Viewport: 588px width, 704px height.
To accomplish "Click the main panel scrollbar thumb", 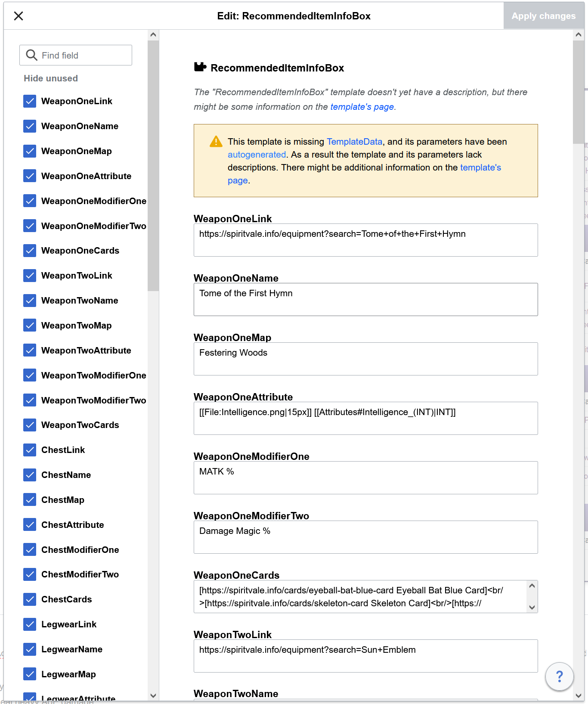I will [579, 92].
